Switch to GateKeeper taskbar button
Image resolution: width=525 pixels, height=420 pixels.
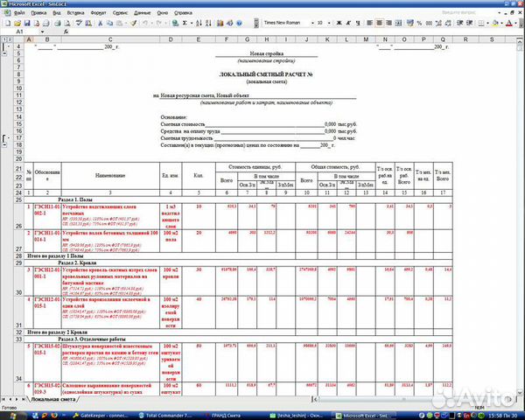click(x=101, y=416)
